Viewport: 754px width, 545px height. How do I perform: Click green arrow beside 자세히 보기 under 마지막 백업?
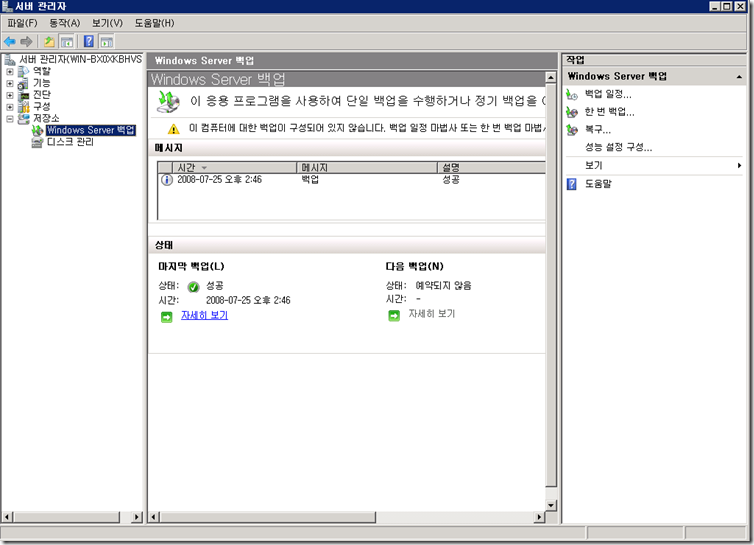point(166,317)
